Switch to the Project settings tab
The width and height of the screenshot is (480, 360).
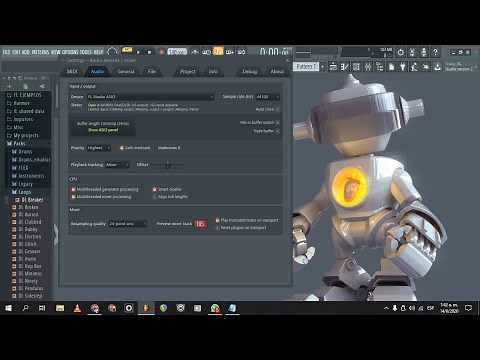coord(188,71)
